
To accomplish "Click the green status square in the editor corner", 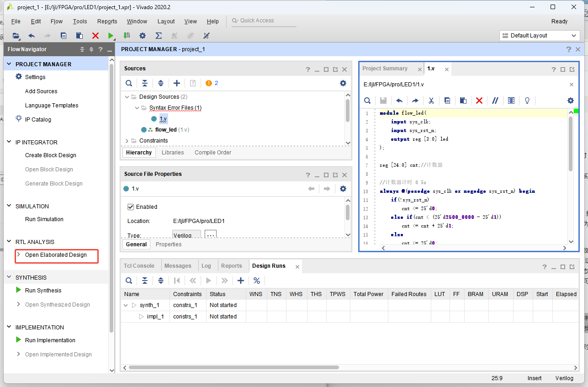I will coord(576,111).
